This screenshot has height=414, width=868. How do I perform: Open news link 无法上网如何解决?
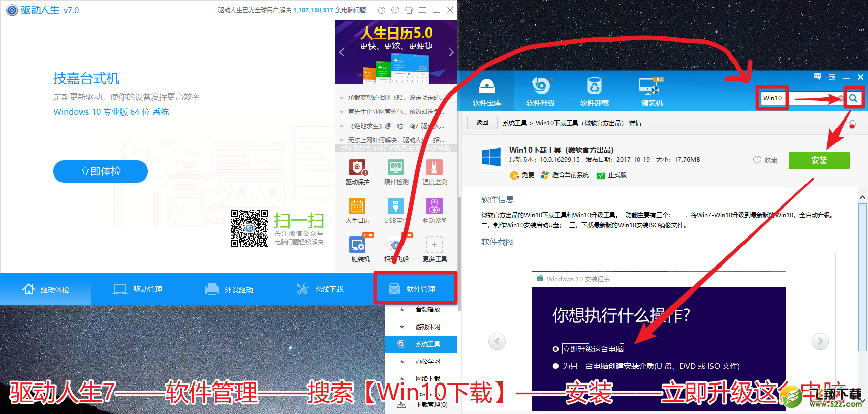pyautogui.click(x=396, y=140)
